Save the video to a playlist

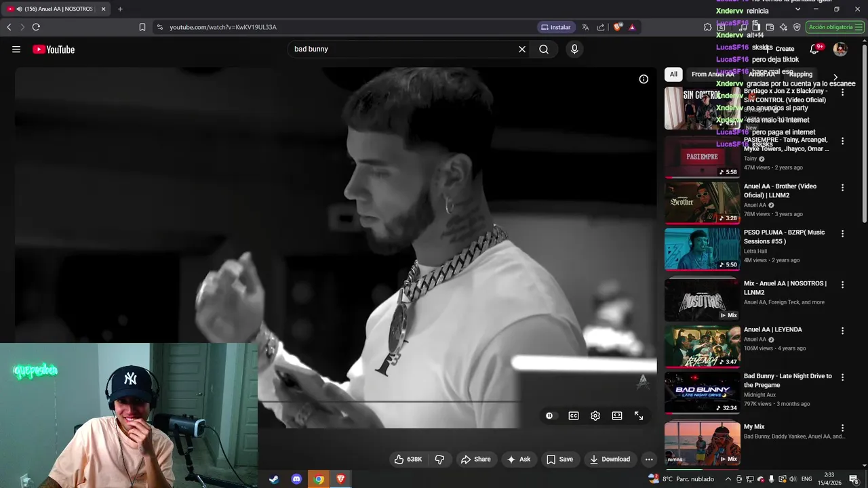click(x=560, y=460)
